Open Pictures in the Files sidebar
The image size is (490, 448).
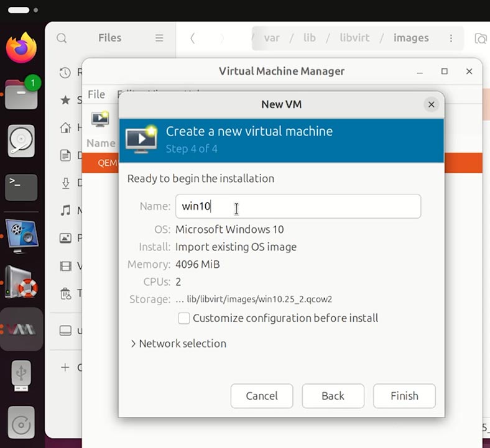click(x=65, y=238)
